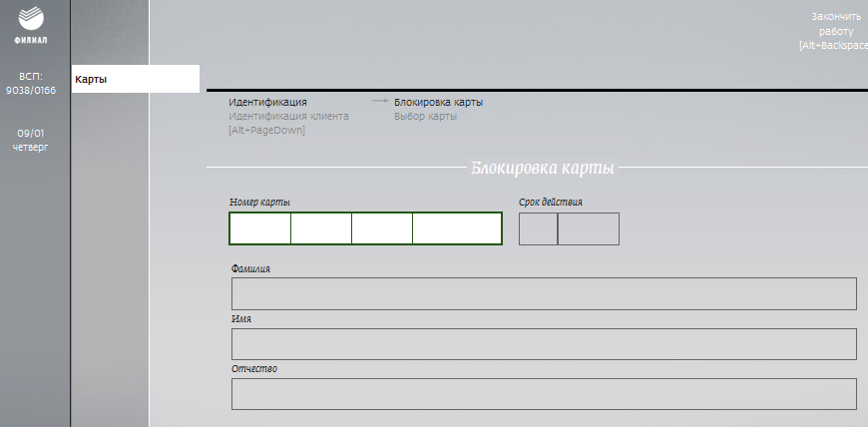Click into the Отчество field
The width and height of the screenshot is (868, 427).
(x=544, y=394)
